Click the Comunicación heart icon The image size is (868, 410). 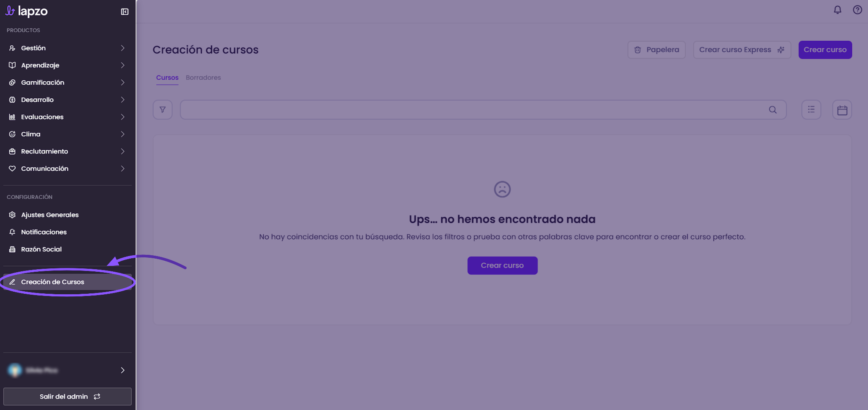click(12, 169)
